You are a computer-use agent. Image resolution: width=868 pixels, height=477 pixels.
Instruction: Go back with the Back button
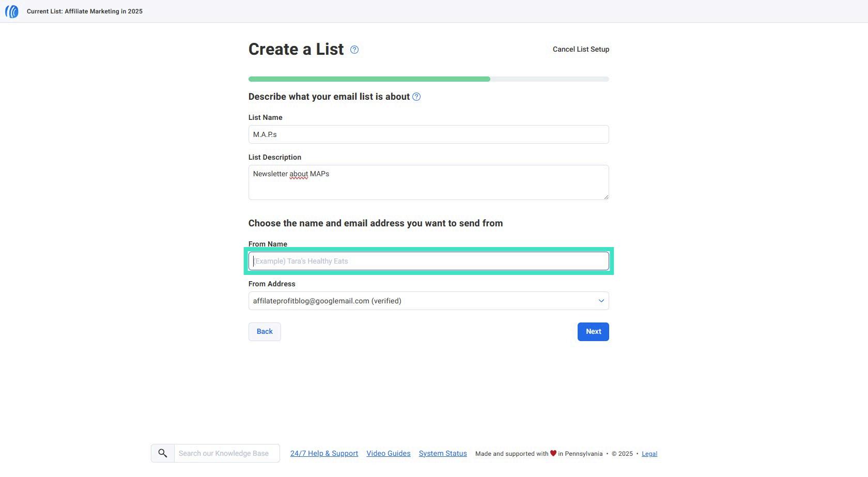point(265,332)
